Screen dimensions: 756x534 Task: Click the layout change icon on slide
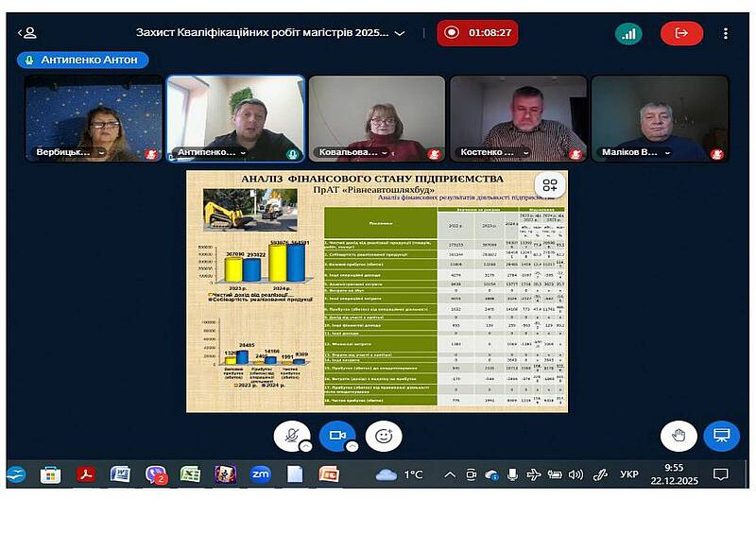(549, 185)
